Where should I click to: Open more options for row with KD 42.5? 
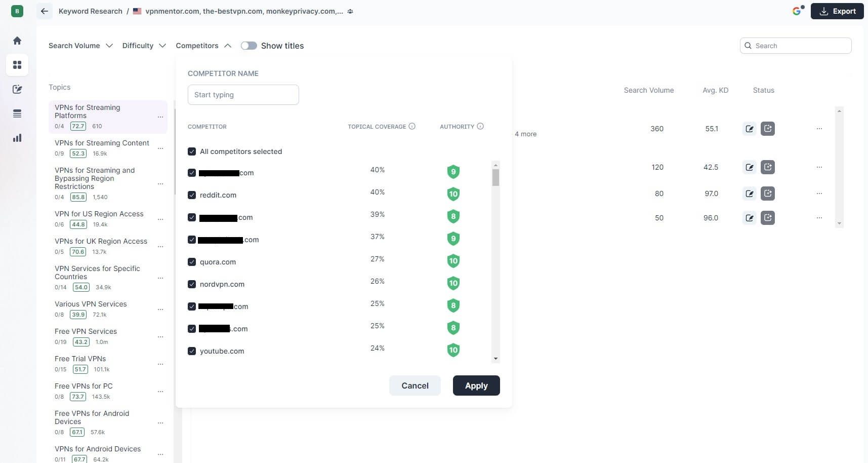point(819,167)
